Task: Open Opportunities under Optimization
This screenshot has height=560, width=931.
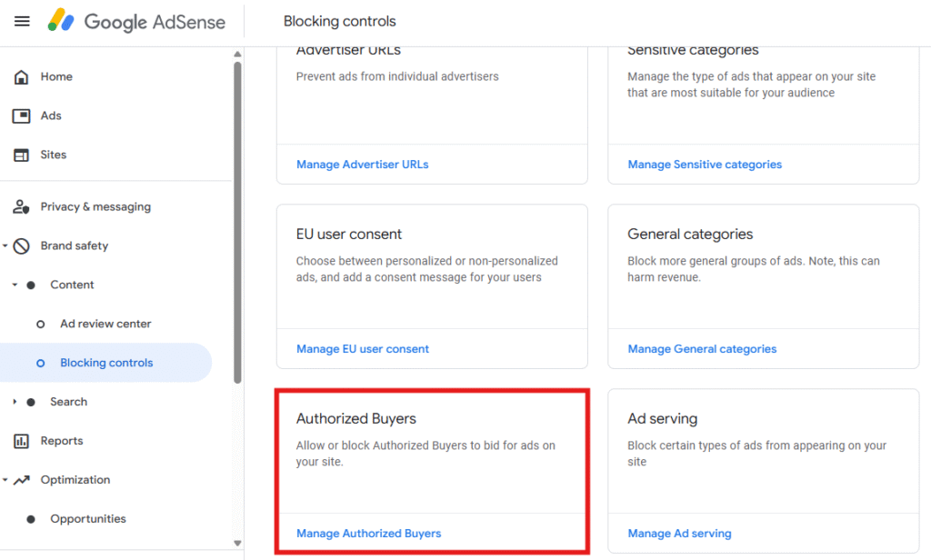Action: coord(88,519)
